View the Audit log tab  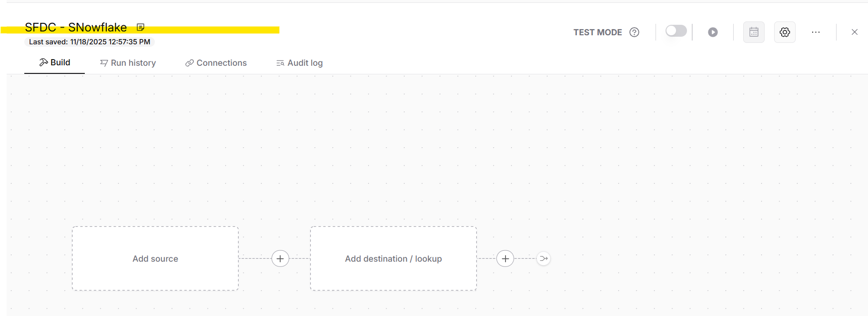[x=300, y=63]
